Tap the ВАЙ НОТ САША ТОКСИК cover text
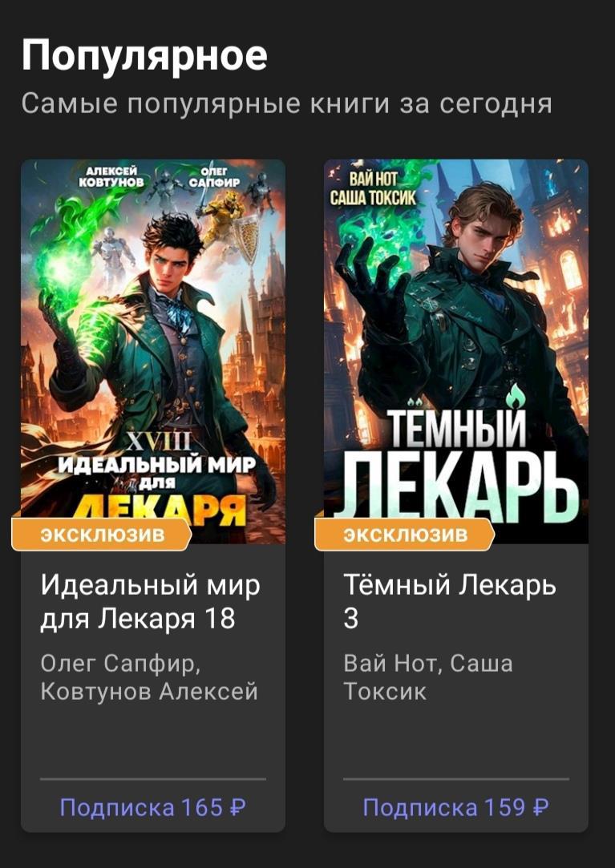 [372, 188]
